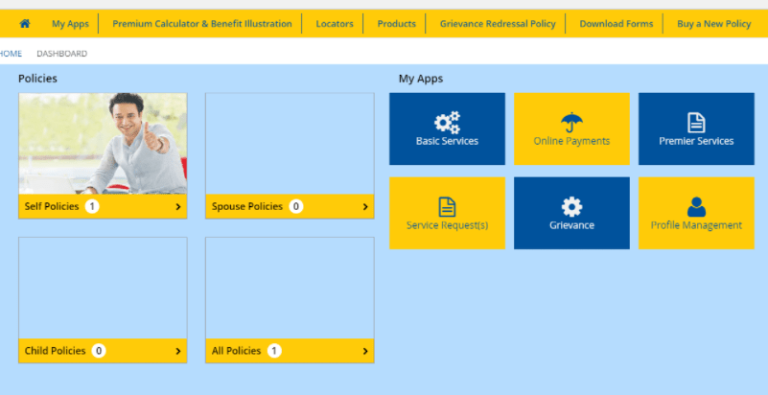Open the Products menu item

tap(396, 24)
